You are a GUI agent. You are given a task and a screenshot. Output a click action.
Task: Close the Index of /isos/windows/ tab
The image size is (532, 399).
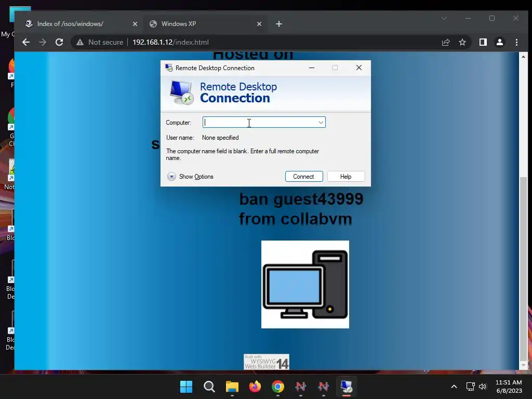coord(135,24)
